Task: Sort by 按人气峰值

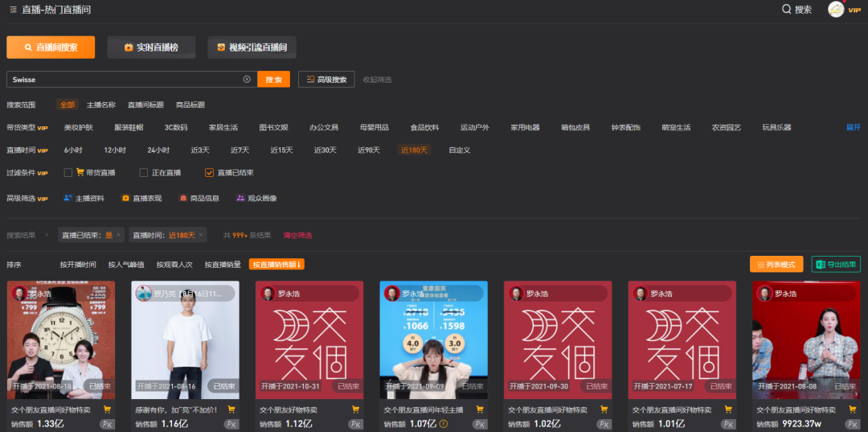Action: point(126,265)
